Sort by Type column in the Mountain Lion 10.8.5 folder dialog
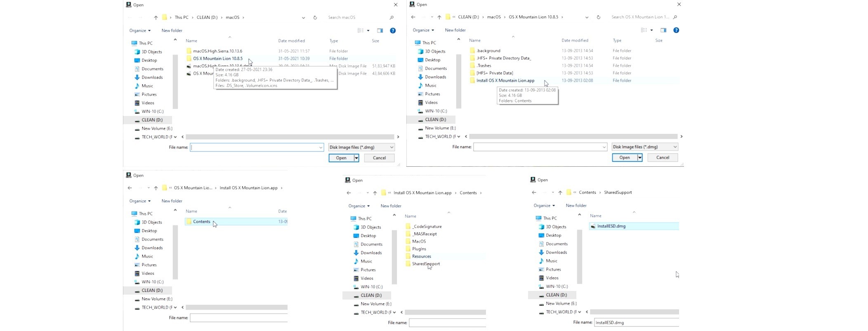Image resolution: width=868 pixels, height=331 pixels. pos(617,40)
